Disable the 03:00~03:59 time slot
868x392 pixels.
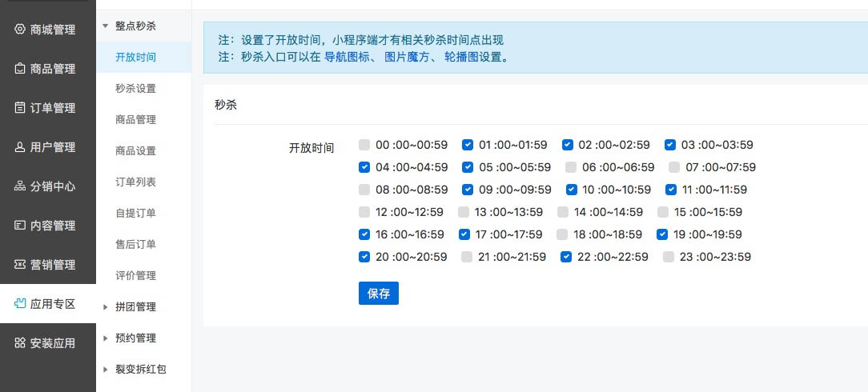[670, 145]
